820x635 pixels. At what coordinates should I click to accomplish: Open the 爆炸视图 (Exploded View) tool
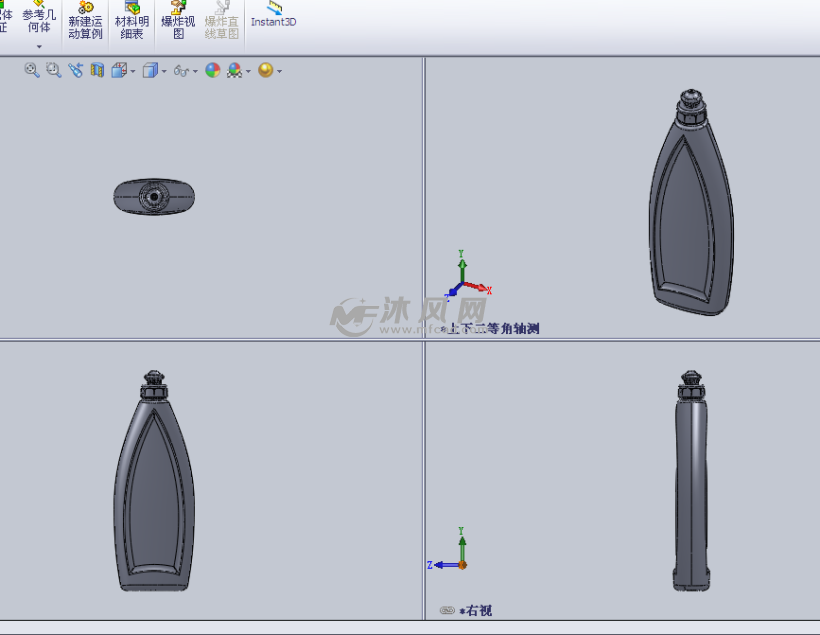point(178,22)
